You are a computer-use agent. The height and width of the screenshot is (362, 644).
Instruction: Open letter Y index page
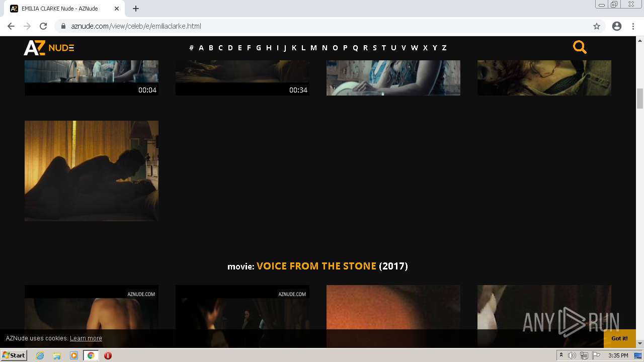(x=435, y=48)
